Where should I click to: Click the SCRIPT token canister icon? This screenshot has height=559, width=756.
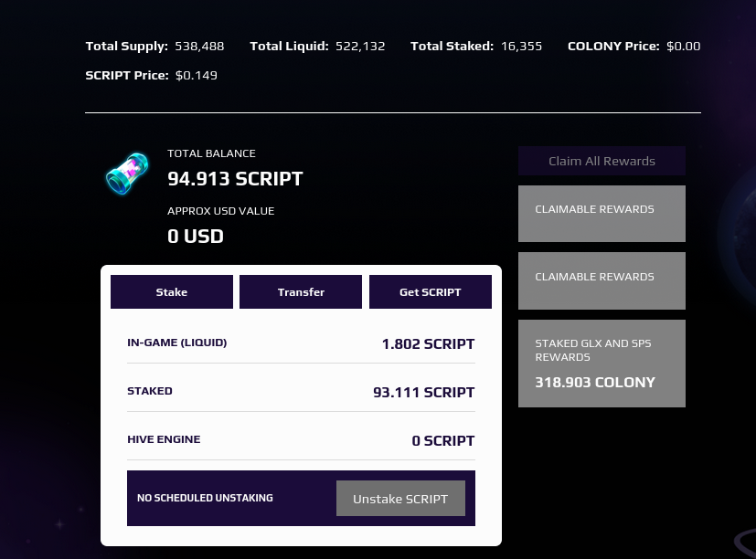127,174
